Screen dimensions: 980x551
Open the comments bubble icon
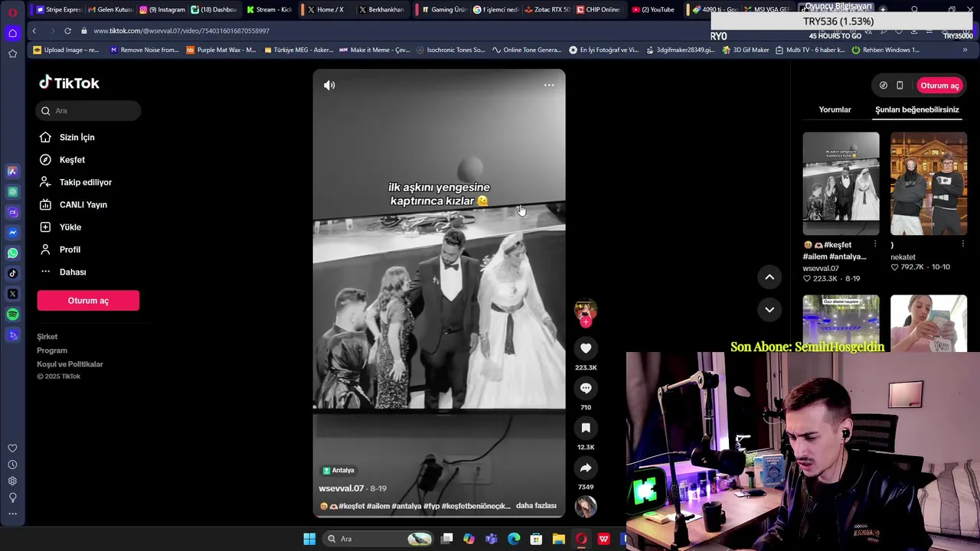(586, 388)
